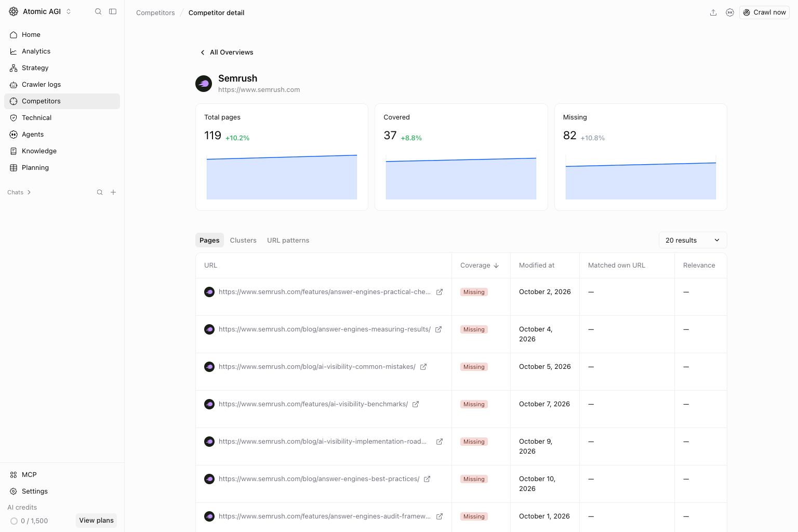Image resolution: width=798 pixels, height=532 pixels.
Task: Open Planning section
Action: coord(62,168)
